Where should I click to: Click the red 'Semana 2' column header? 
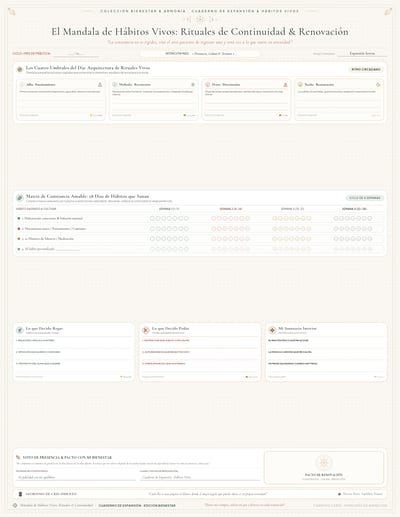(230, 209)
